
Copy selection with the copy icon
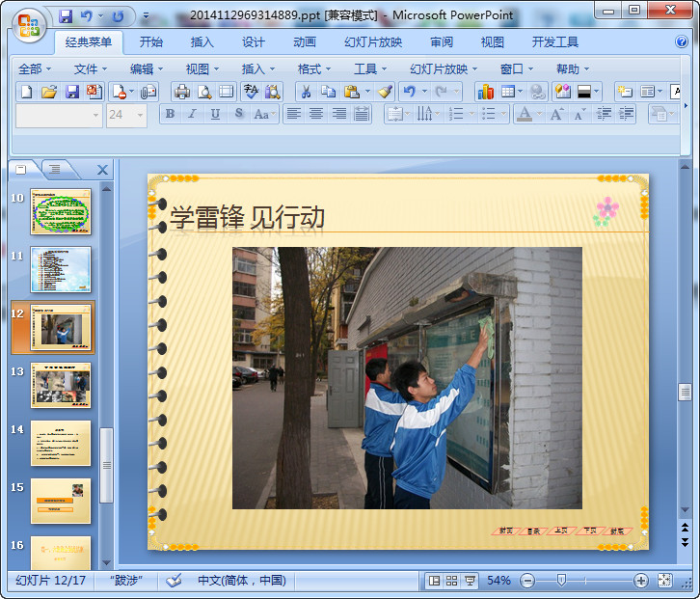pos(328,92)
